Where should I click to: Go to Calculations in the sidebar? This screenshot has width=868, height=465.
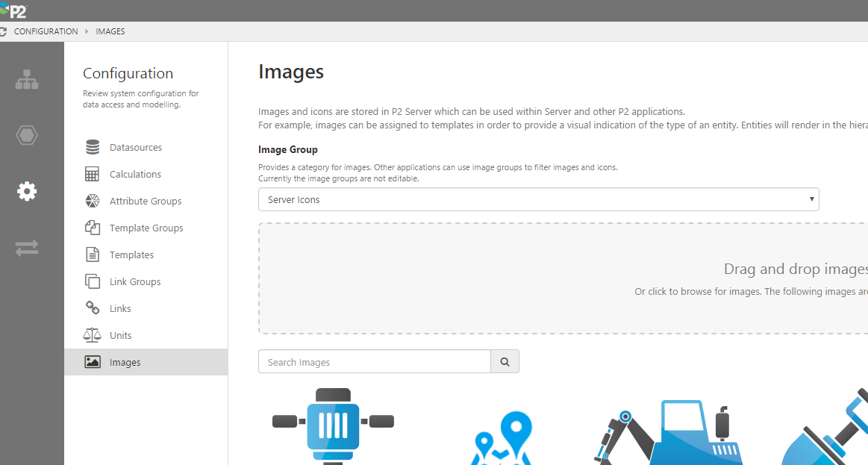click(135, 175)
